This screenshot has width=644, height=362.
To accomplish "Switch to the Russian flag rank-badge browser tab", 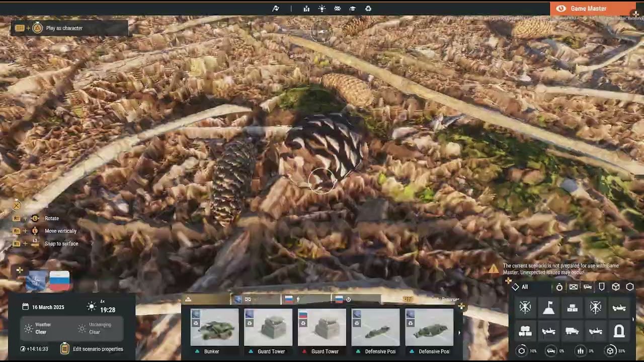I will [307, 299].
